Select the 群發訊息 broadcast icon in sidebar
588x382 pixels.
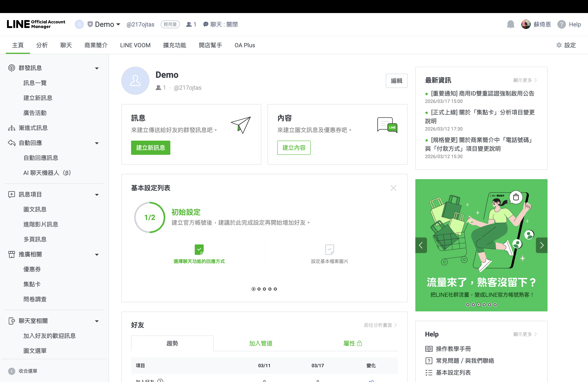[x=12, y=68]
